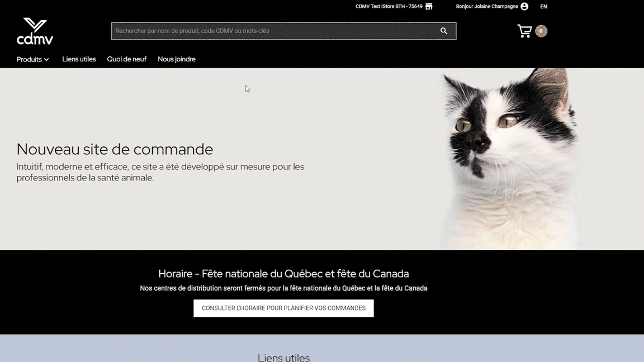
Task: Click the cat banner image
Action: point(510,159)
